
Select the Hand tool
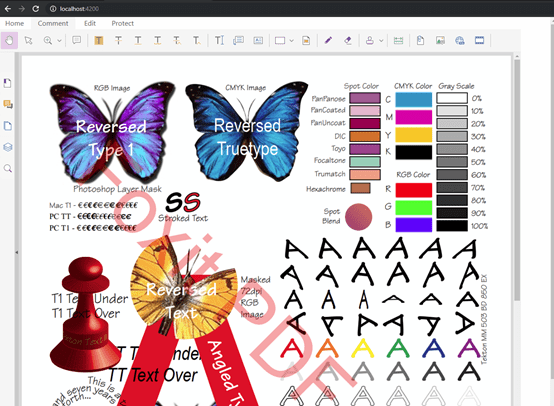coord(9,41)
